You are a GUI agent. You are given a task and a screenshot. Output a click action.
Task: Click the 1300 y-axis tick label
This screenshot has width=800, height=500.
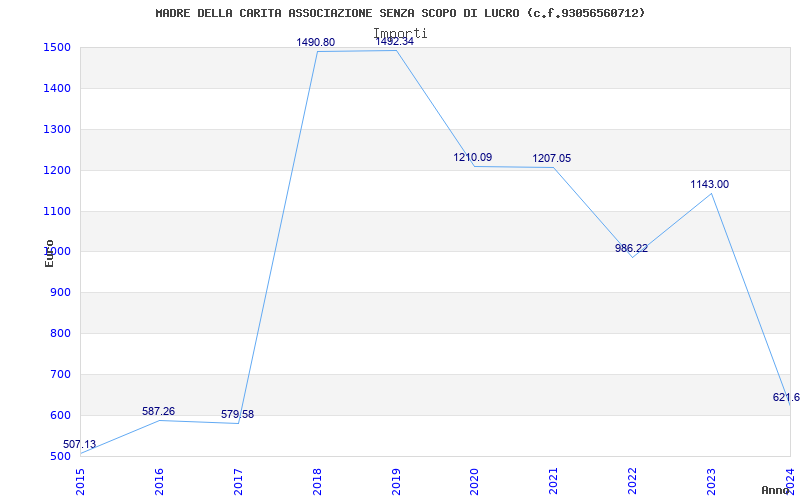(57, 129)
